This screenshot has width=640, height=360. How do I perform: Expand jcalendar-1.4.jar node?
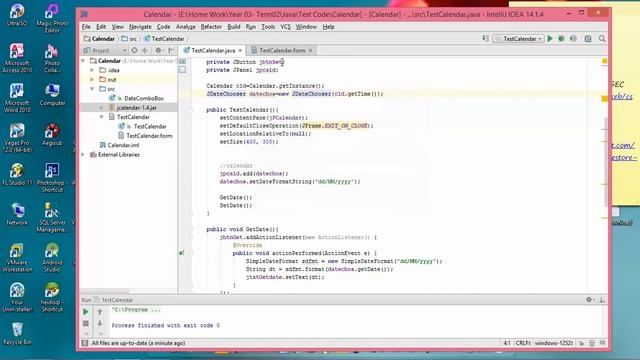point(102,108)
